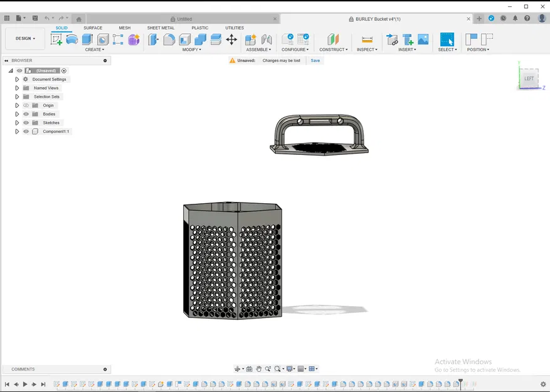
Task: Click the Save link in warning bar
Action: pos(315,60)
